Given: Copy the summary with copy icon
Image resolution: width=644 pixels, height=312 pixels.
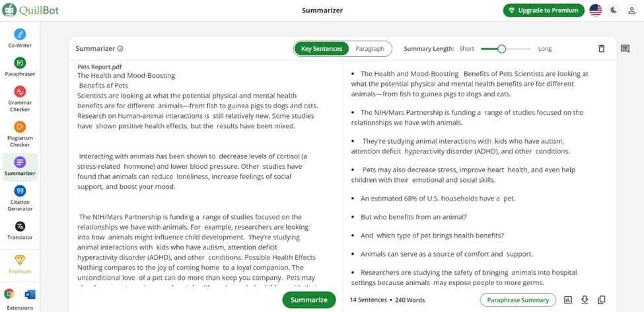Looking at the screenshot, I should 601,299.
